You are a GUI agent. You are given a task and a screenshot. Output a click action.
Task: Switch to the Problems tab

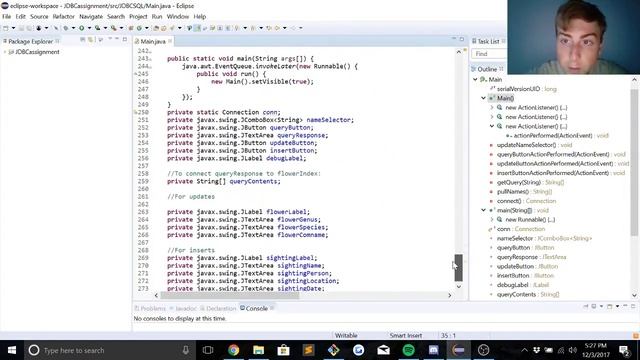click(x=150, y=308)
